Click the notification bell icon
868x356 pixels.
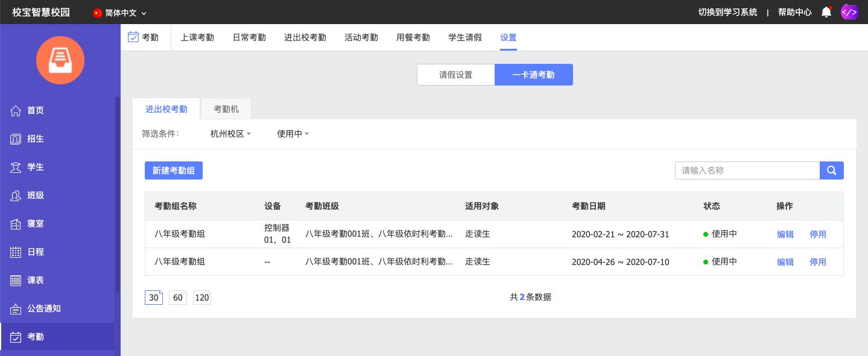point(826,12)
